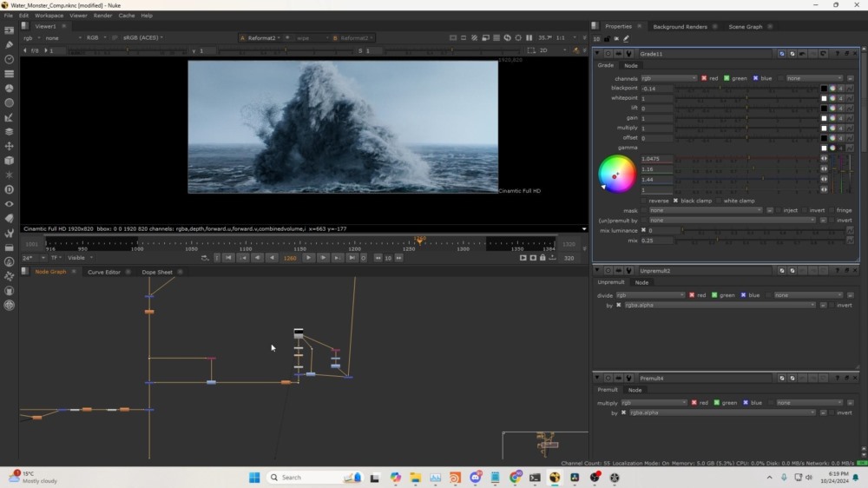Open the sRGB (ACES) viewer process dropdown
The image size is (868, 488).
coord(143,37)
